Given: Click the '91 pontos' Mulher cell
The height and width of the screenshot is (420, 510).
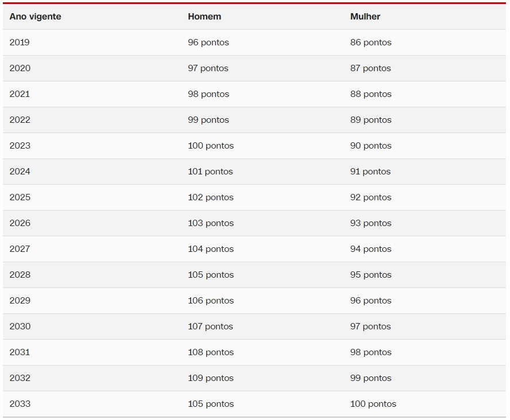Looking at the screenshot, I should coord(370,172).
